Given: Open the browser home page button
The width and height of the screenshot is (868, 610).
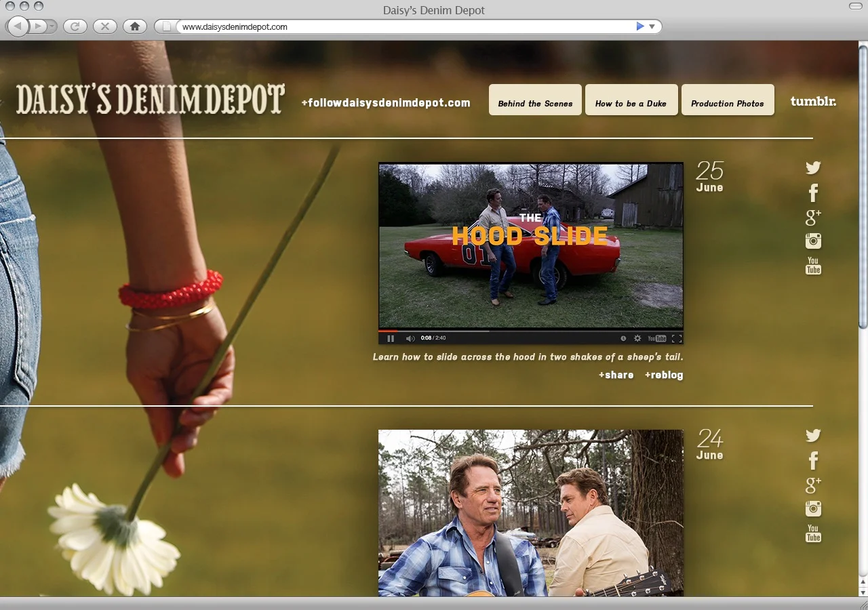Looking at the screenshot, I should (x=134, y=26).
